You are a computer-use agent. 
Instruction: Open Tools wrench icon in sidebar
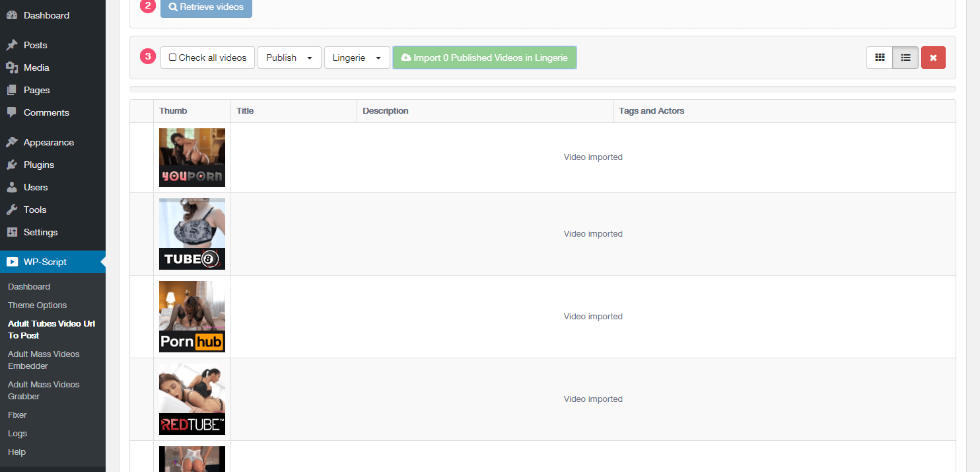pyautogui.click(x=12, y=210)
